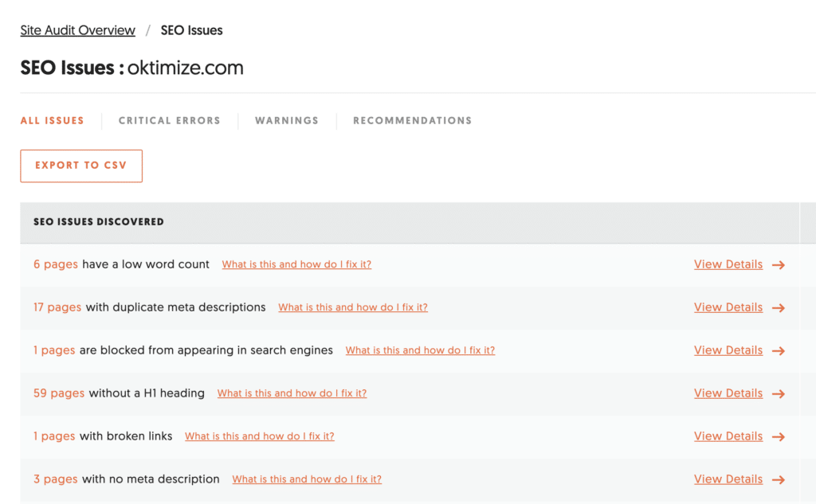
Task: Select the ALL ISSUES tab
Action: tap(52, 120)
